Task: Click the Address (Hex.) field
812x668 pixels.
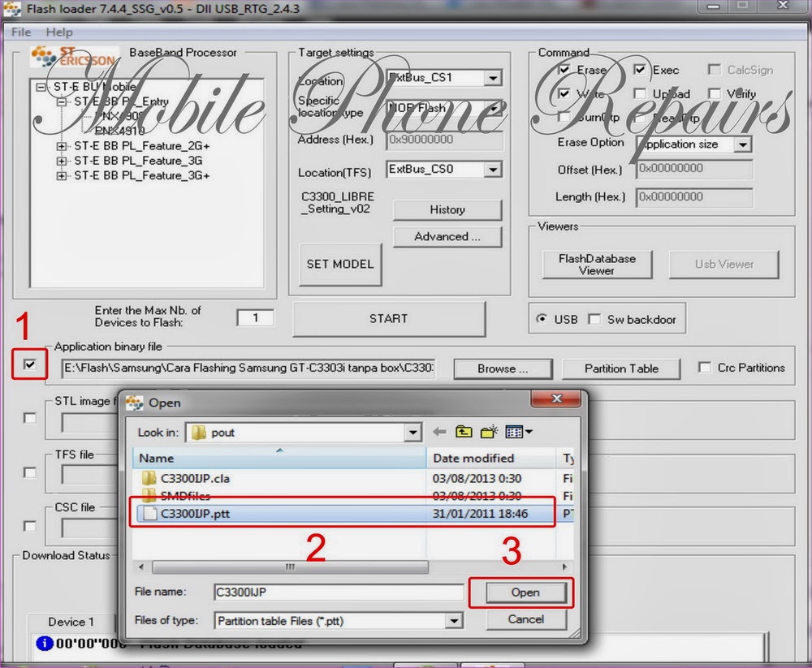Action: pyautogui.click(x=445, y=140)
